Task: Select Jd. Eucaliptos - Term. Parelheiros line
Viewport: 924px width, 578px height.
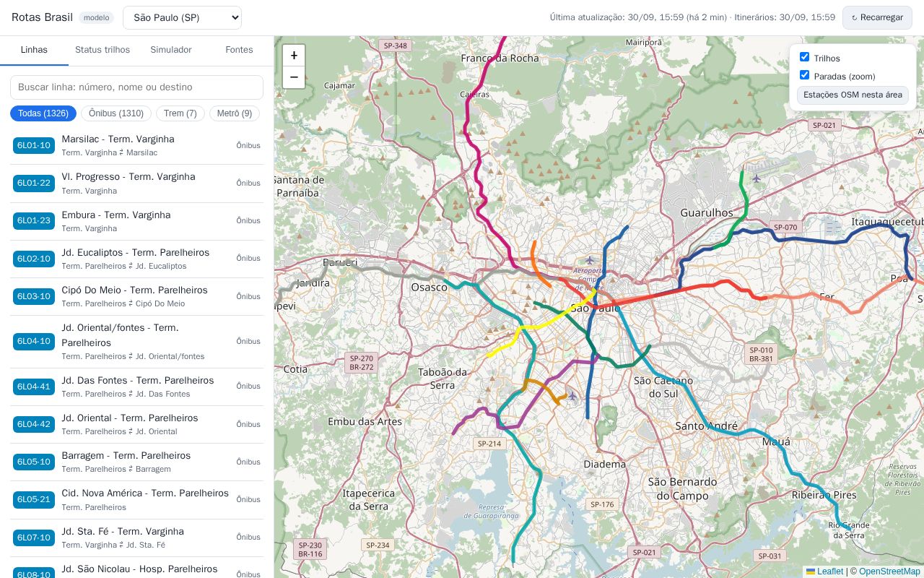Action: pyautogui.click(x=137, y=259)
